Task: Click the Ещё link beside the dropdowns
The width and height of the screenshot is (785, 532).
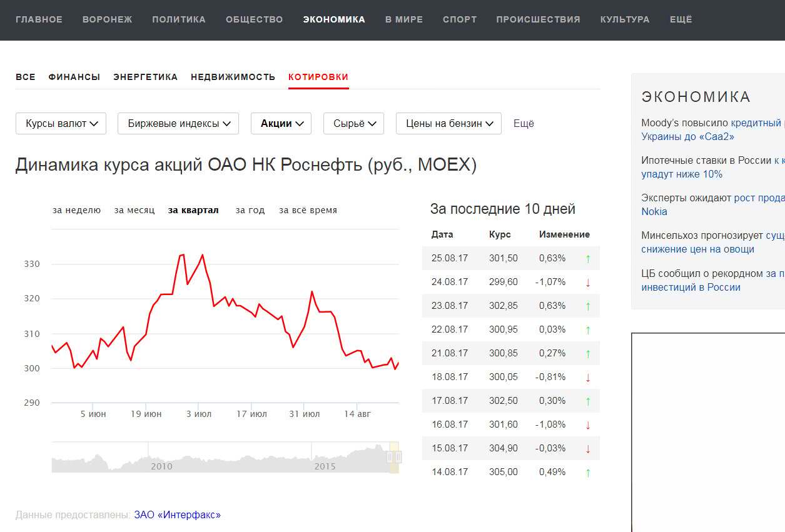Action: pyautogui.click(x=524, y=124)
